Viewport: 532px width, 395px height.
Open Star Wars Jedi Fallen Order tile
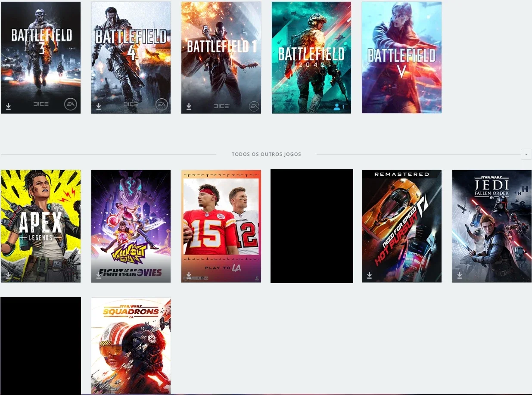click(492, 226)
